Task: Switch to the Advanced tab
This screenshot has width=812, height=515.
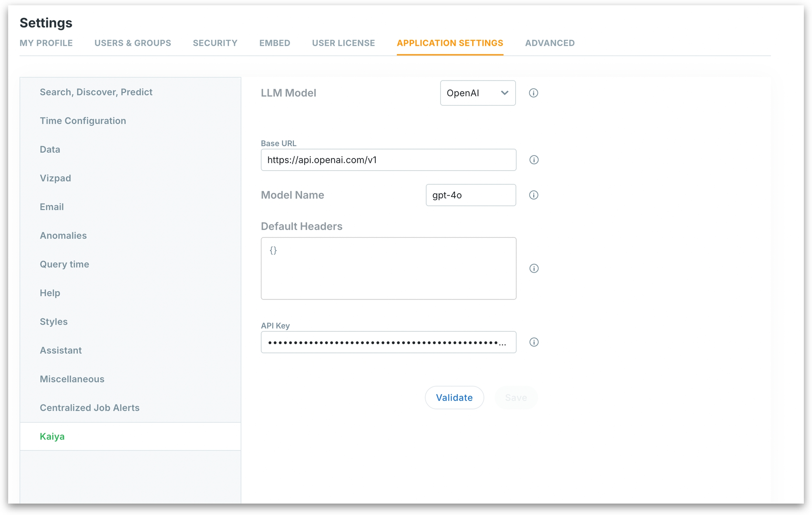Action: point(549,43)
